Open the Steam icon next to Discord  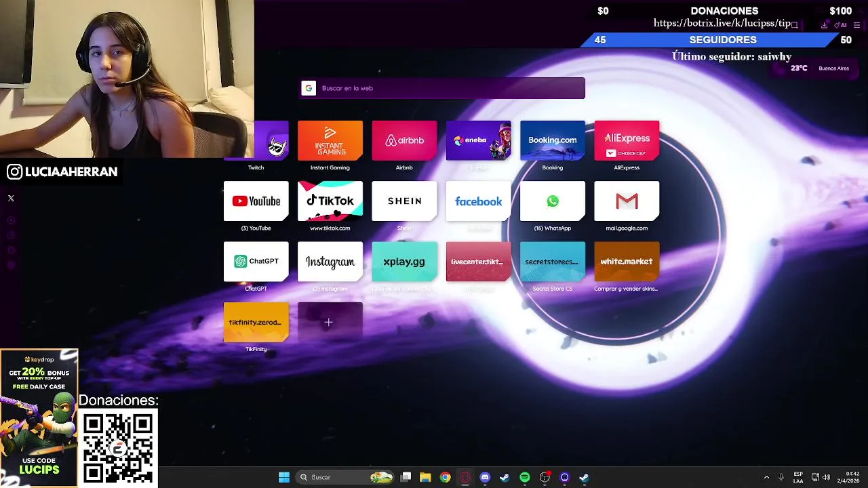click(505, 477)
